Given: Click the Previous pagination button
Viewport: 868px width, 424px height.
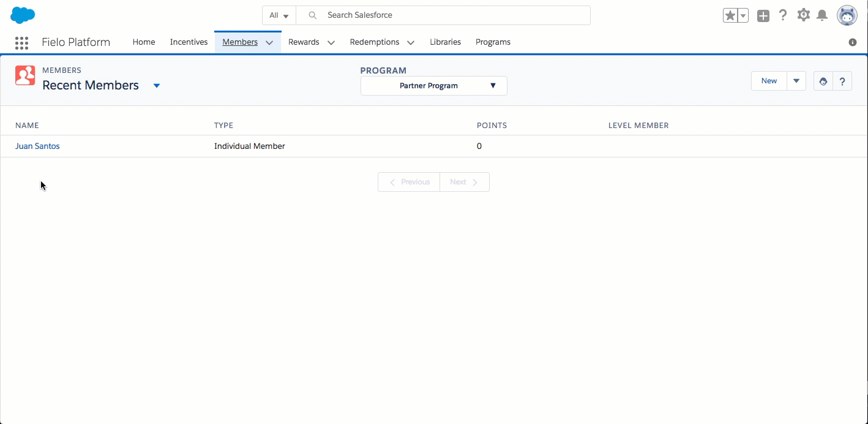Looking at the screenshot, I should [409, 182].
